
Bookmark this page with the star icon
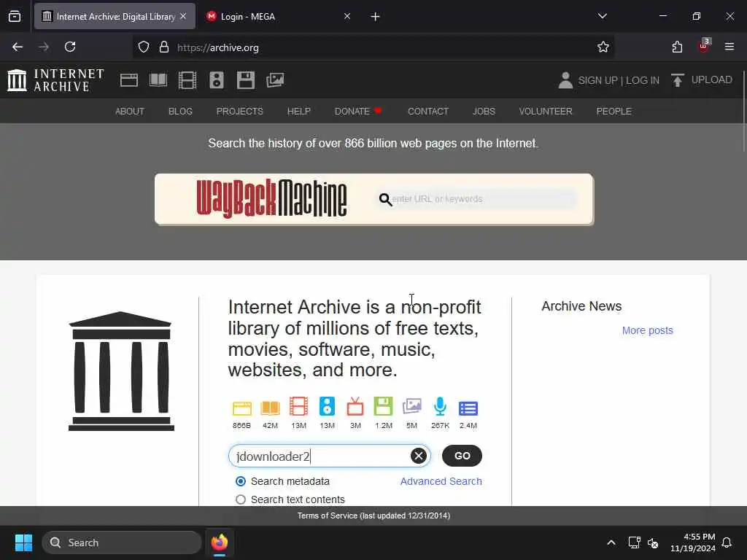[603, 47]
